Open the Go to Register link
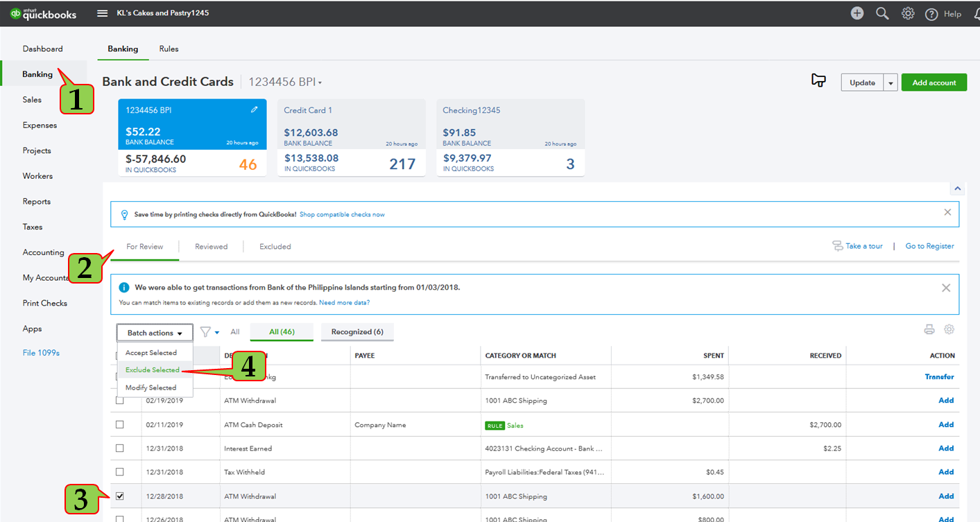Image resolution: width=980 pixels, height=522 pixels. (929, 246)
